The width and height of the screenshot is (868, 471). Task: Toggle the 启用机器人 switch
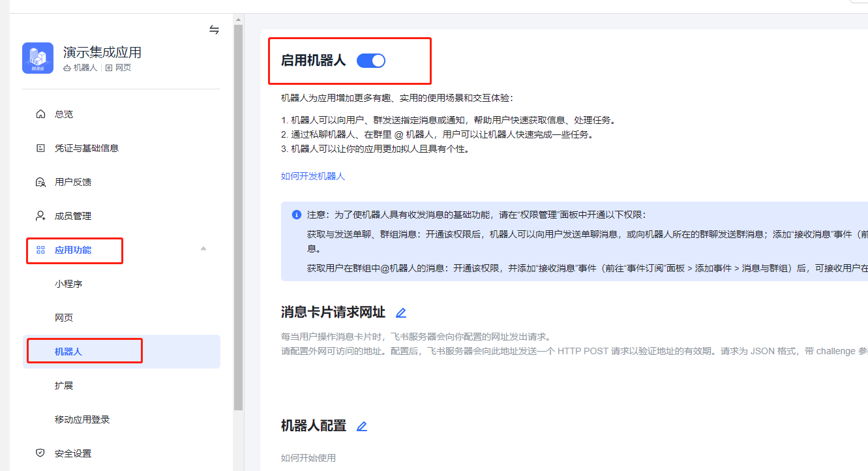[x=371, y=61]
